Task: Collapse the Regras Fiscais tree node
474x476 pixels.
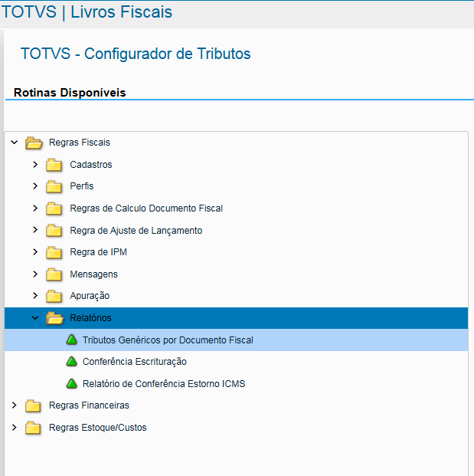Action: pyautogui.click(x=15, y=142)
